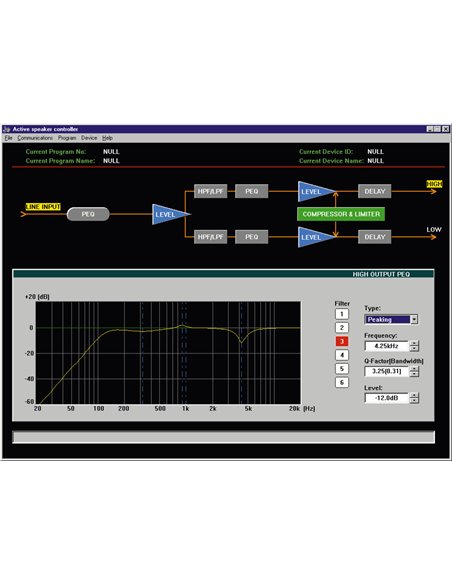Maximize the Active speaker controller window
The image size is (452, 584).
[437, 129]
